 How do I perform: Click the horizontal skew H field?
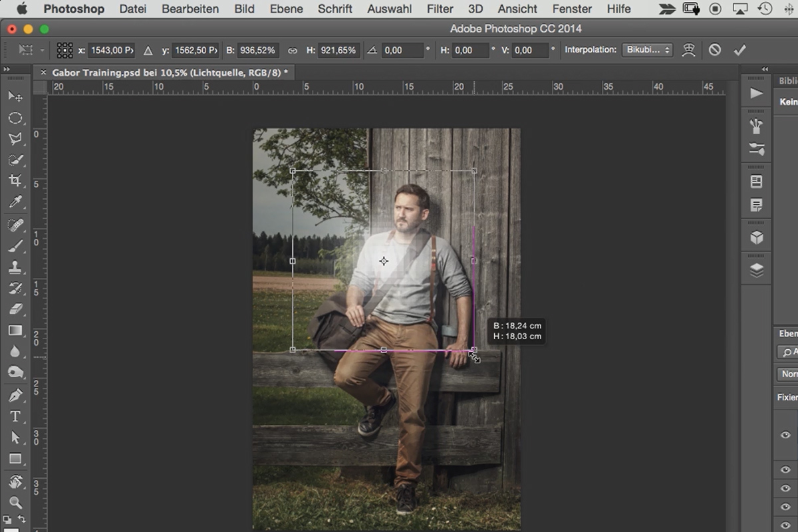tap(471, 50)
